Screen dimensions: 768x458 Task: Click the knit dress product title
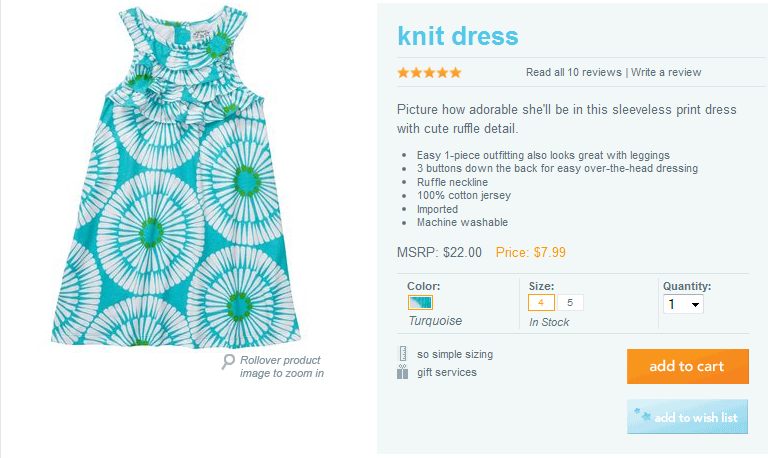coord(458,36)
